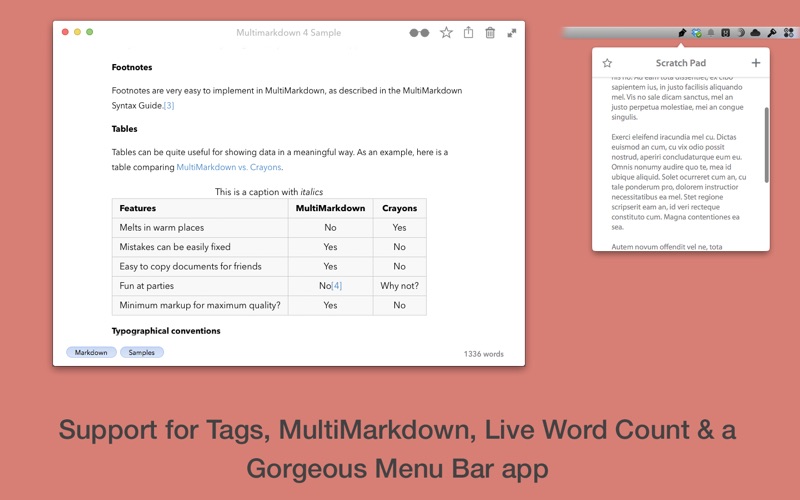Click the notification bell menu bar icon
Viewport: 800px width, 500px height.
click(711, 33)
